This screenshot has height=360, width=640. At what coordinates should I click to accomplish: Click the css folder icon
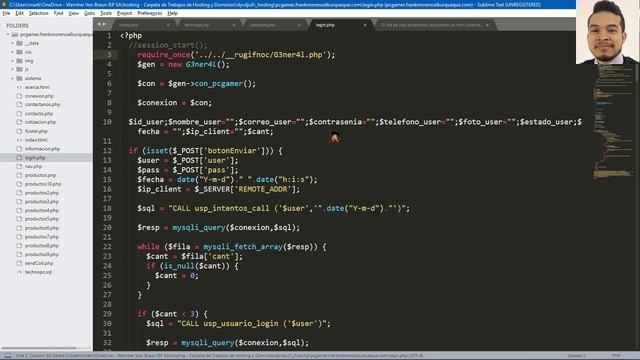click(19, 52)
